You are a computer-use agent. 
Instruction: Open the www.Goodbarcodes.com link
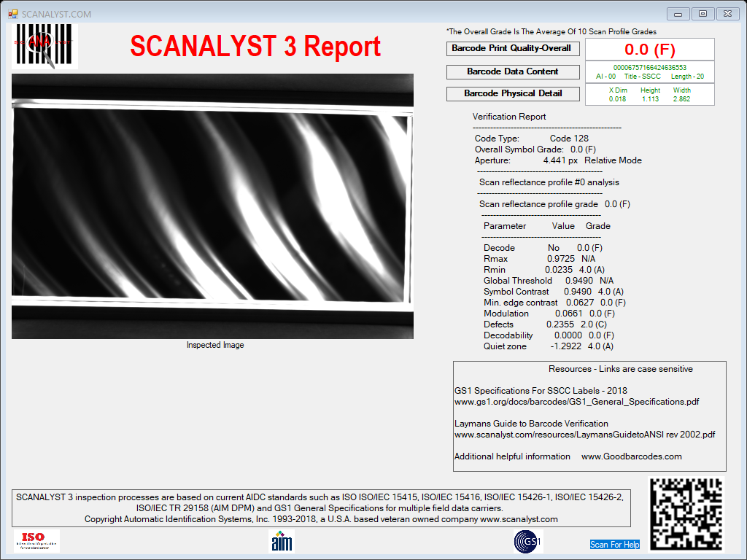631,456
